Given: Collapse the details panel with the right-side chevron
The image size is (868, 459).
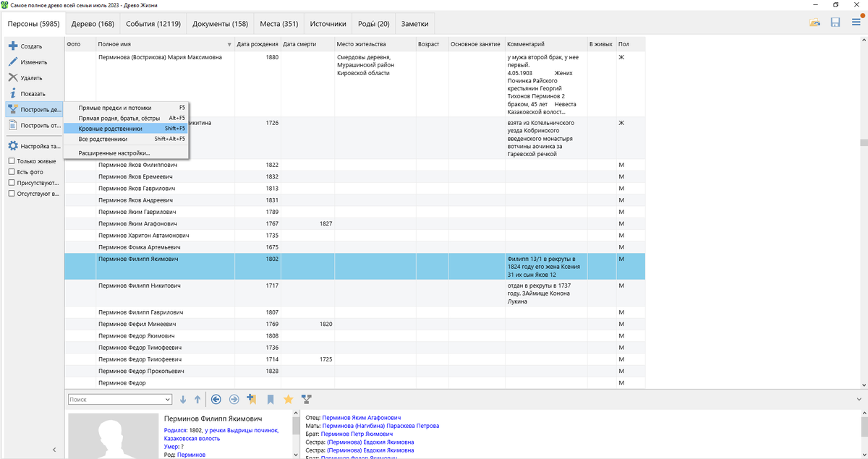Looking at the screenshot, I should (x=859, y=399).
